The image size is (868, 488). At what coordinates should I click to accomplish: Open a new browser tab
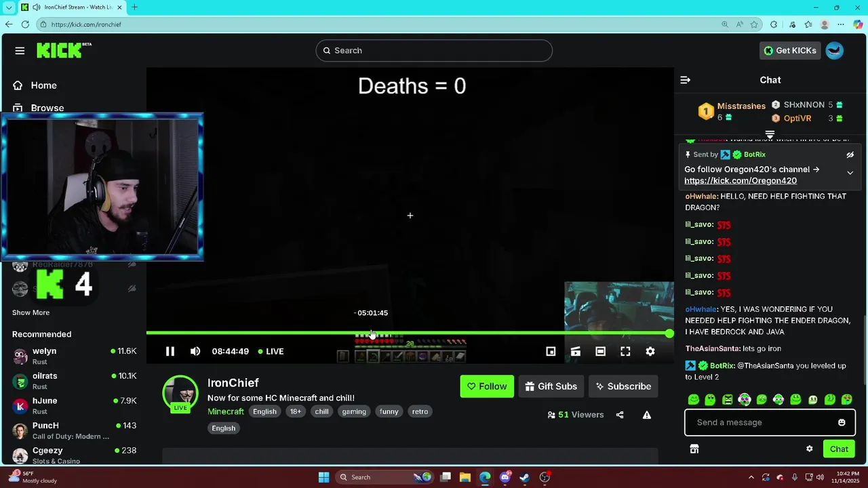pyautogui.click(x=134, y=7)
